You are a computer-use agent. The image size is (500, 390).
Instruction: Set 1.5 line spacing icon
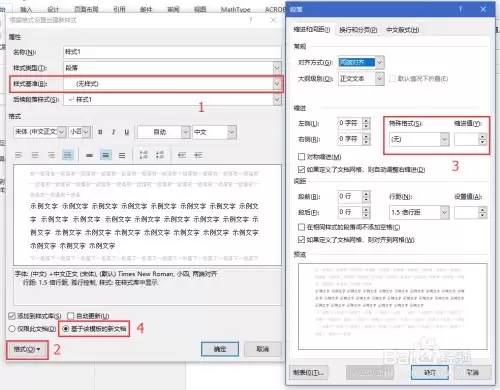point(106,155)
